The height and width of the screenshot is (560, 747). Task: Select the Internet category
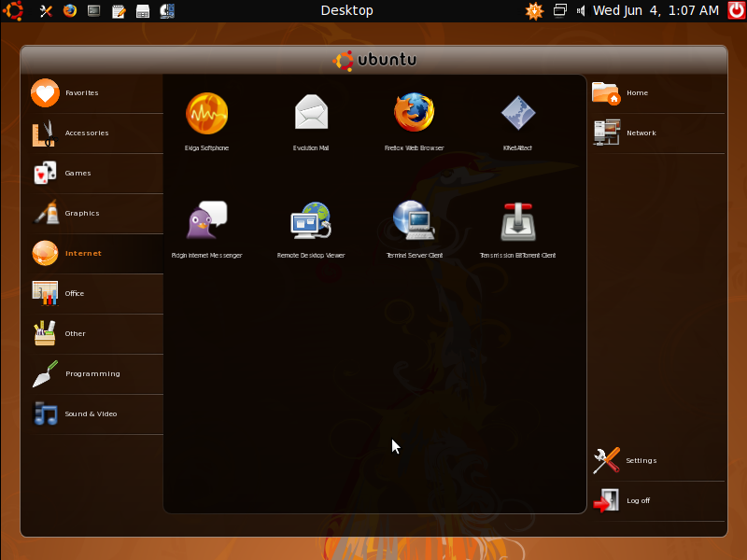click(97, 253)
